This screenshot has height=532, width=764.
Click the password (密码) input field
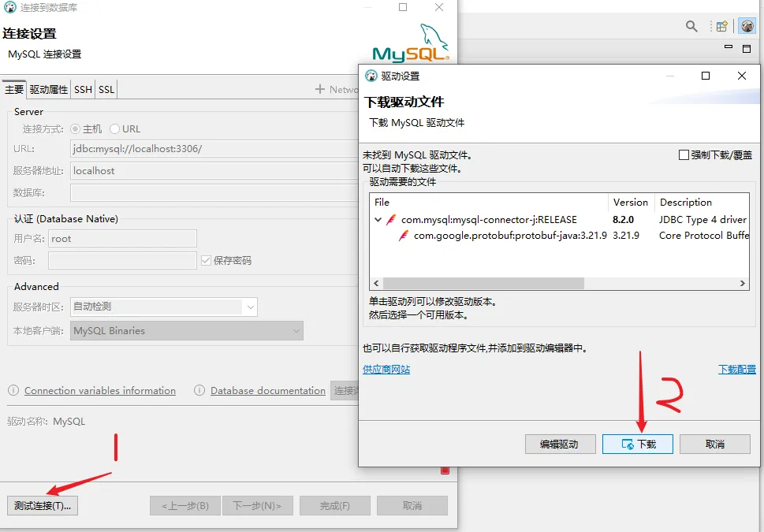click(122, 261)
